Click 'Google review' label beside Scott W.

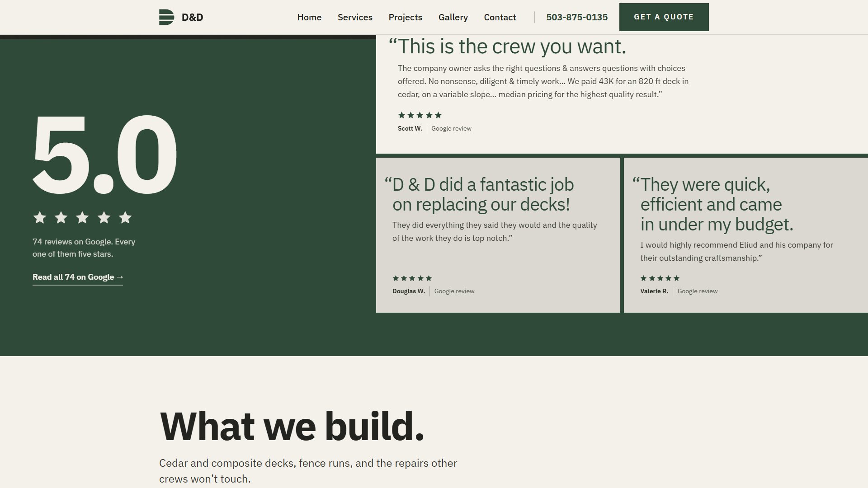coord(451,128)
